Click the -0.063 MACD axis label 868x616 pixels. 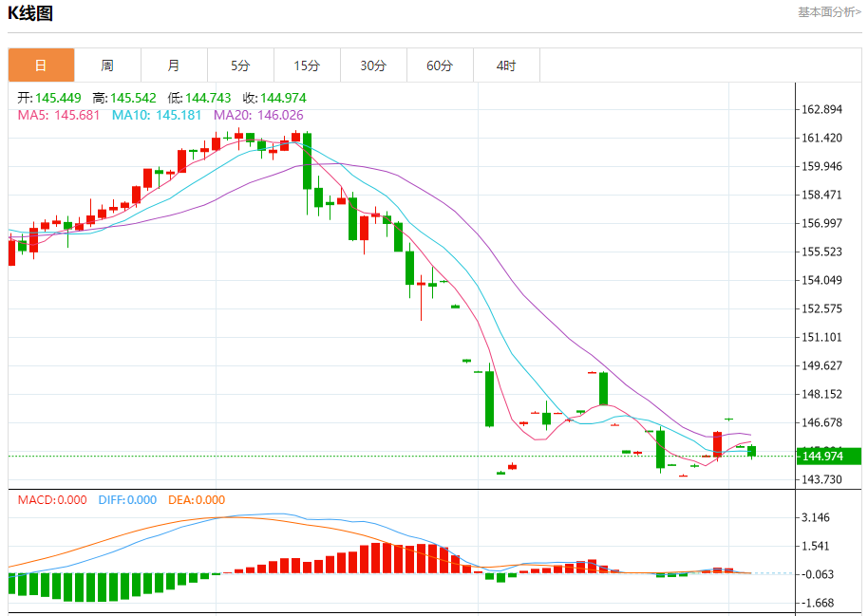[817, 574]
